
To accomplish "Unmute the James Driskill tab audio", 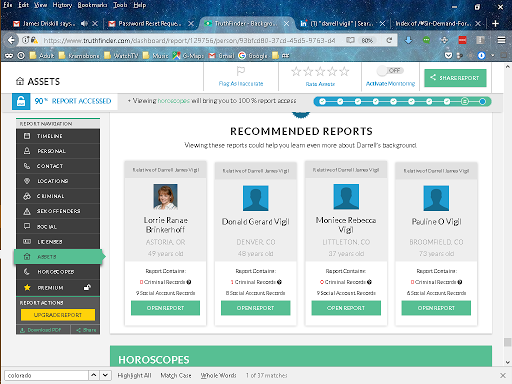I will tap(84, 23).
